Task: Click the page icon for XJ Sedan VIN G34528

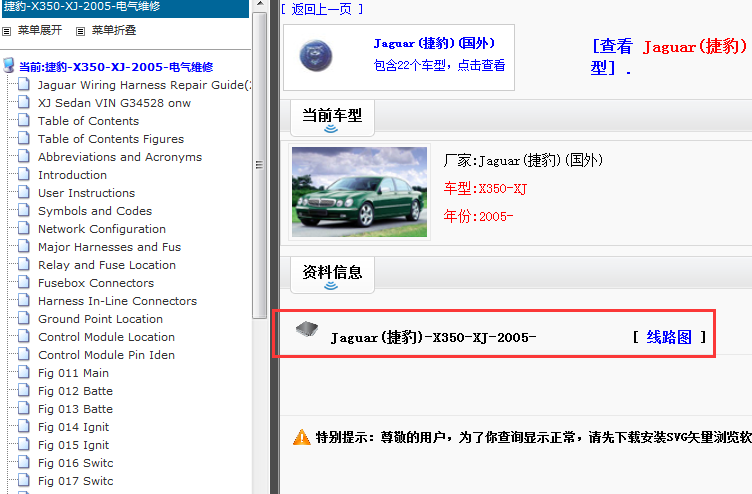Action: pyautogui.click(x=24, y=103)
